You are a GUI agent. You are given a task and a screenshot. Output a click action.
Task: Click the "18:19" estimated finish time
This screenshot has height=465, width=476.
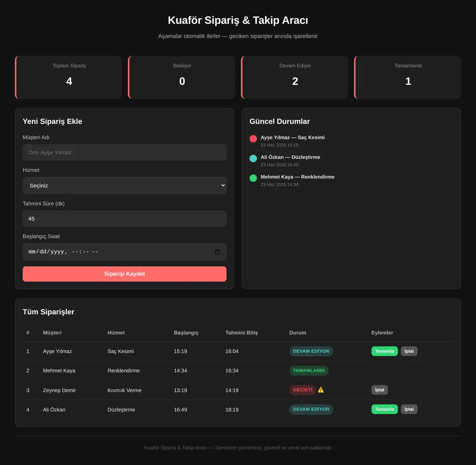pyautogui.click(x=232, y=410)
